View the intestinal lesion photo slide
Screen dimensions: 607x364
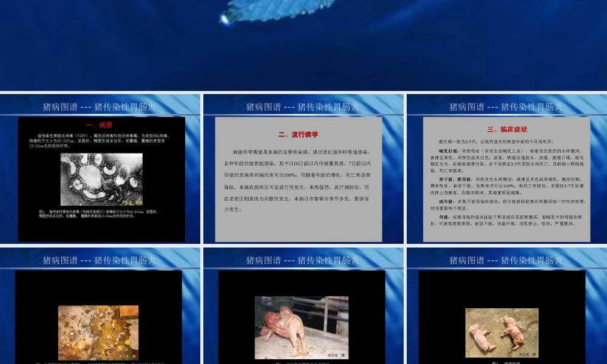pyautogui.click(x=99, y=328)
